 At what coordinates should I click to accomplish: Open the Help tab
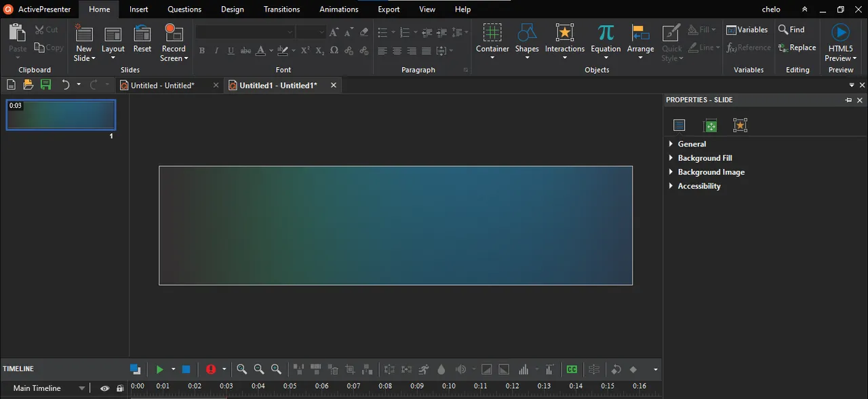[462, 9]
